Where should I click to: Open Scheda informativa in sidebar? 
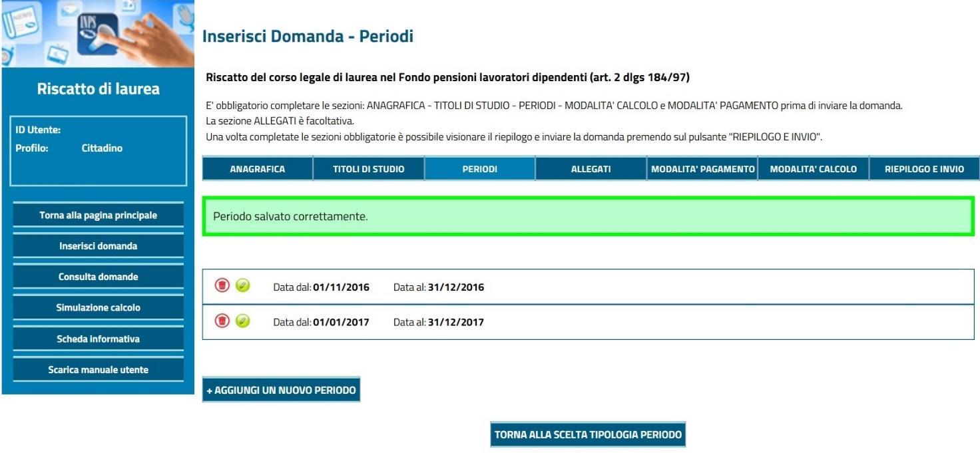tap(99, 339)
